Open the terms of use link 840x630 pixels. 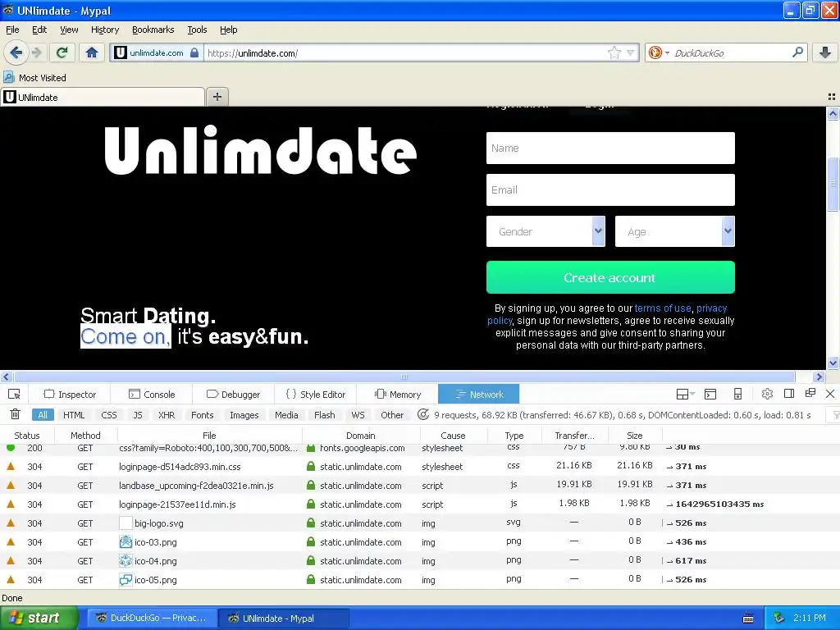click(663, 308)
